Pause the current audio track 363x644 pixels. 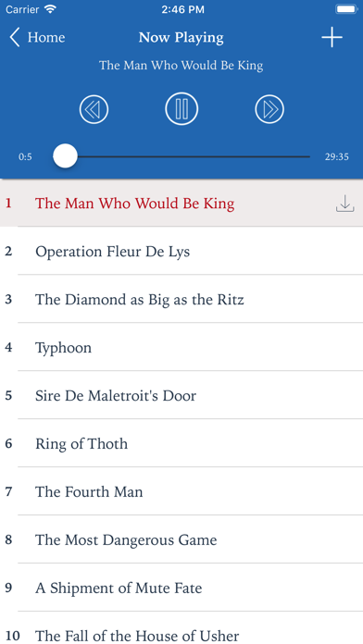[x=181, y=109]
